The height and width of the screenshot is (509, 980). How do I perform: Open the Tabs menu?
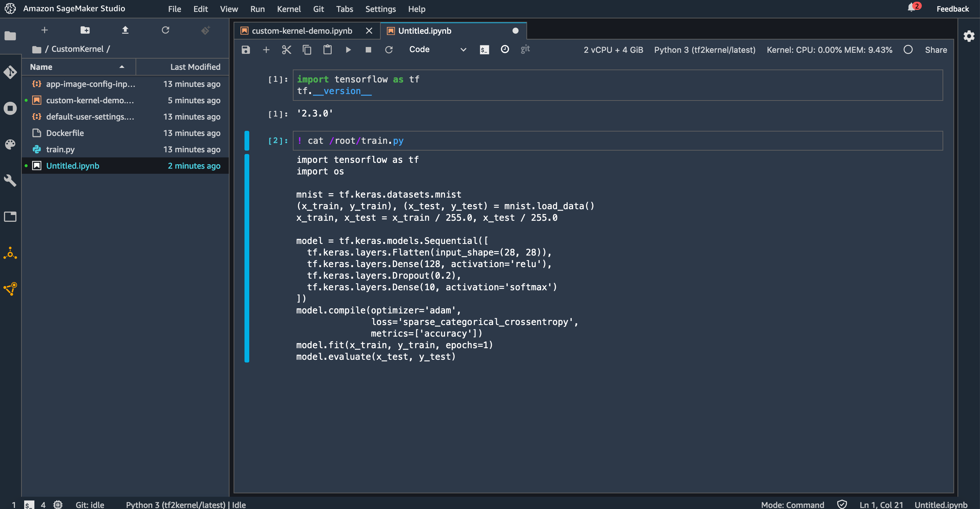(344, 9)
